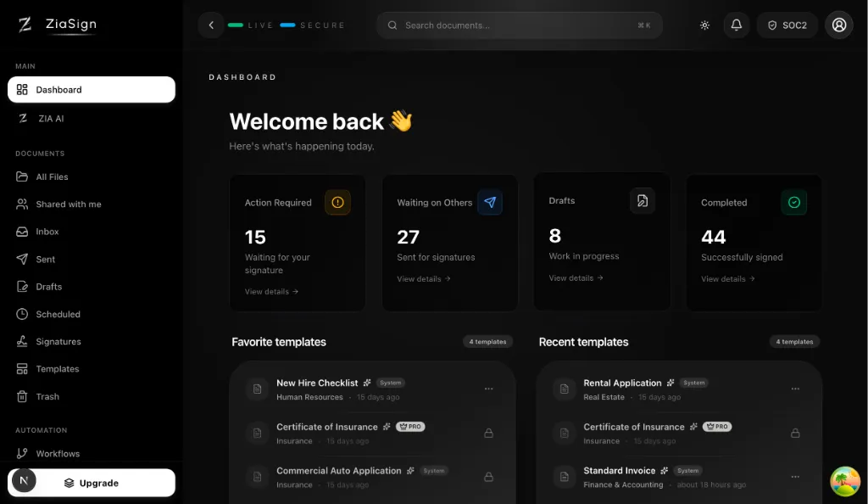
Task: Open the Signatures page in sidebar
Action: coord(58,342)
